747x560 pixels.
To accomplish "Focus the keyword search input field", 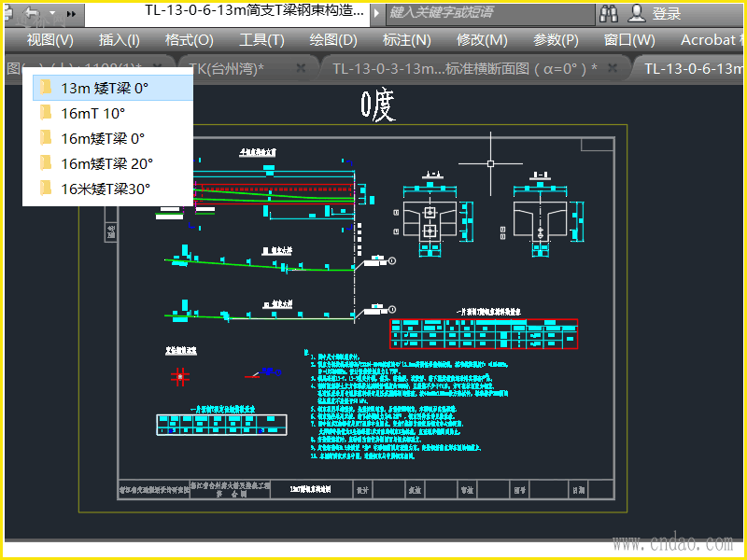I will coord(490,13).
